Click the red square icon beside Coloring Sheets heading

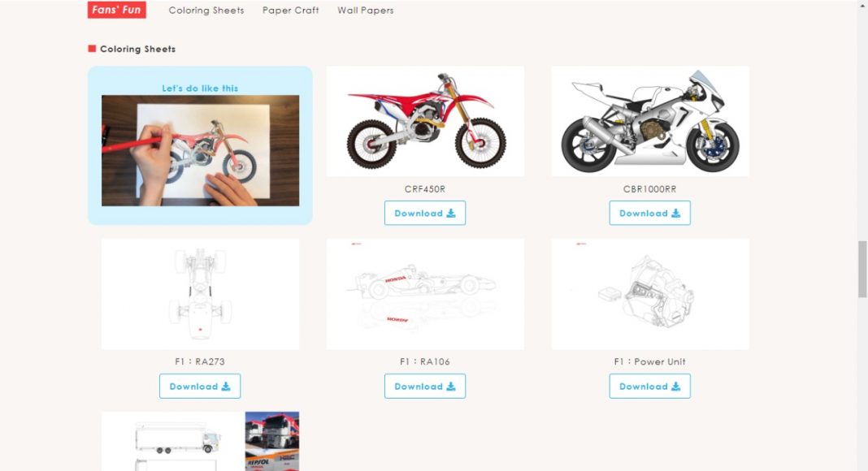92,49
